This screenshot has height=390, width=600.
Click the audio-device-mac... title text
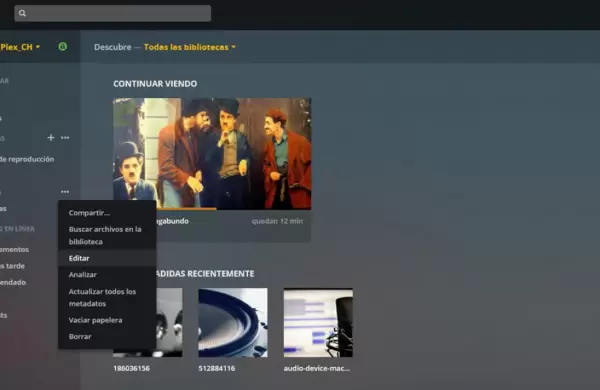coord(317,368)
